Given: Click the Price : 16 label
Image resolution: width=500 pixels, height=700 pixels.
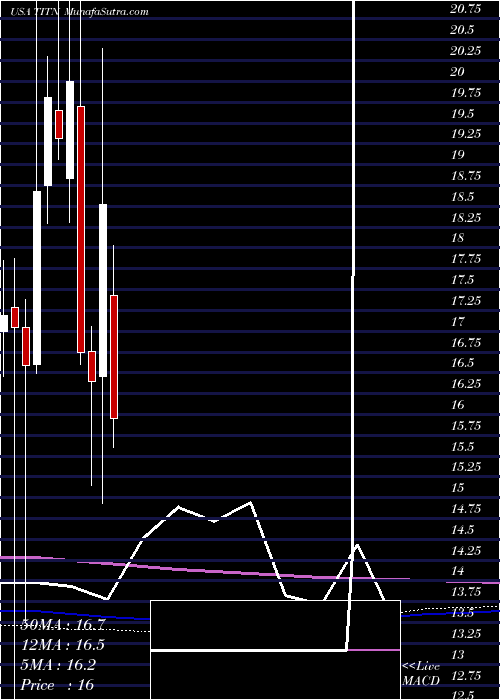Looking at the screenshot, I should click(58, 685).
